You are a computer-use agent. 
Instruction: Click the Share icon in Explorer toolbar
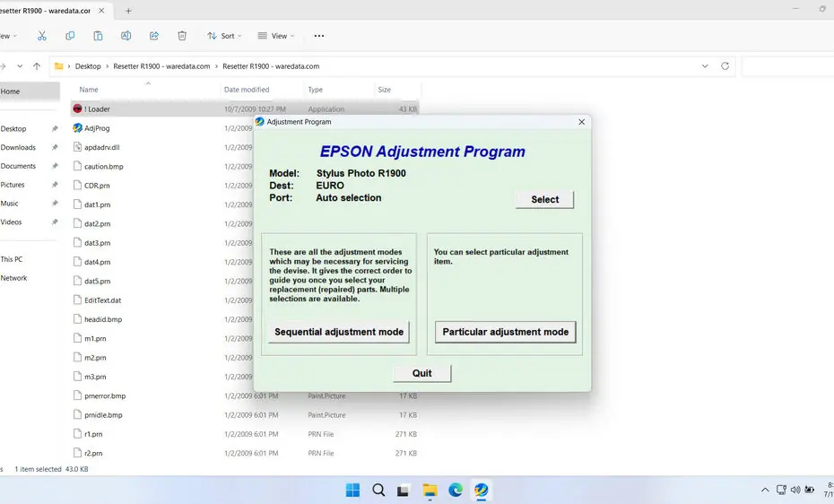point(154,36)
